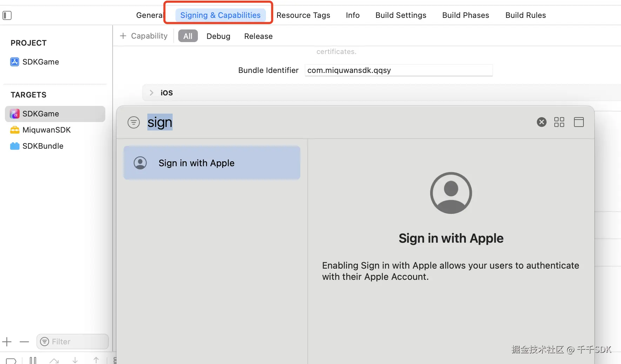
Task: Click the pause execution icon
Action: point(33,360)
